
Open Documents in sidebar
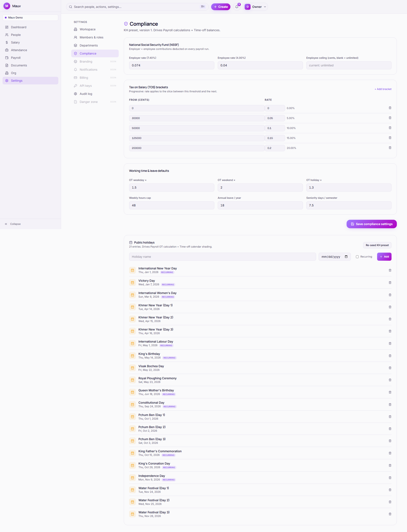pyautogui.click(x=30, y=65)
